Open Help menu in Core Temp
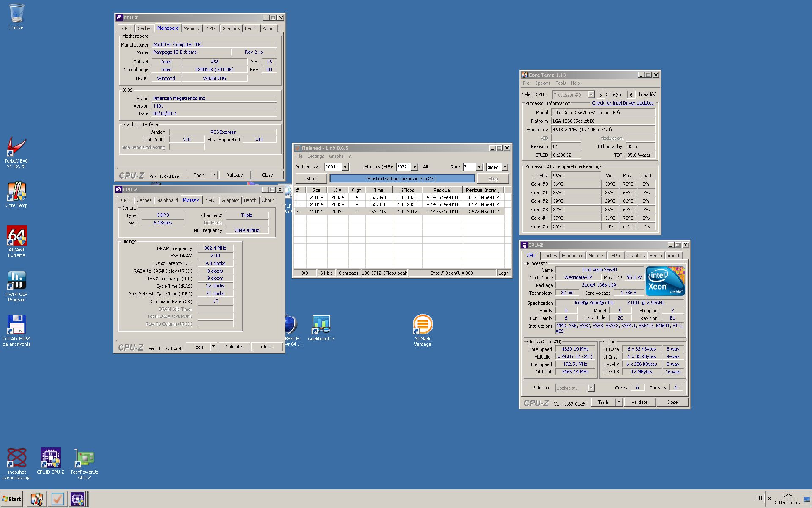Screen dimensions: 812x508 pos(575,83)
